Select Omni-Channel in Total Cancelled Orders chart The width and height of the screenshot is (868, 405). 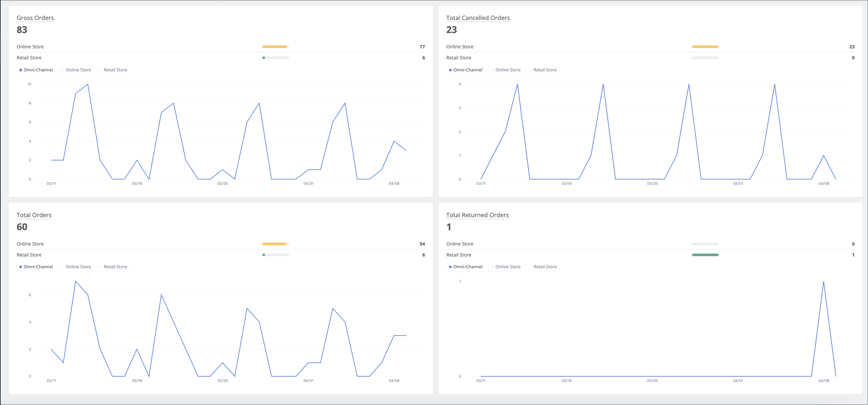click(466, 70)
